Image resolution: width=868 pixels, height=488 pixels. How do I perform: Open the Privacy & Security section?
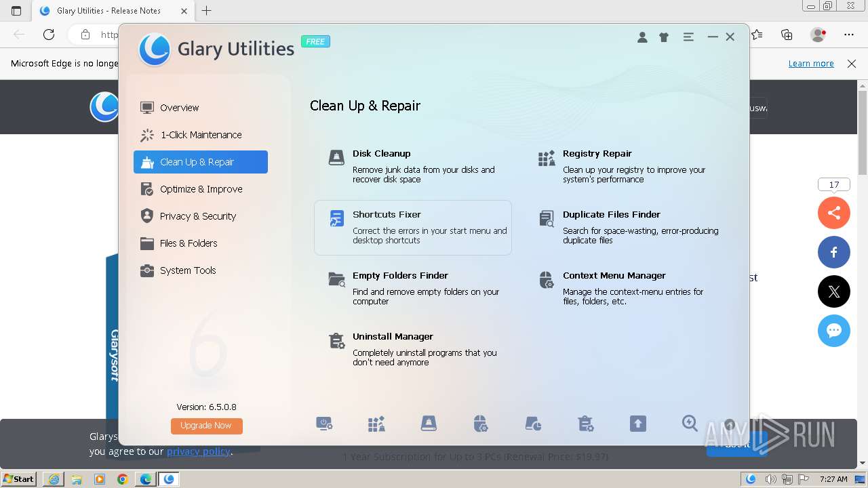(201, 216)
